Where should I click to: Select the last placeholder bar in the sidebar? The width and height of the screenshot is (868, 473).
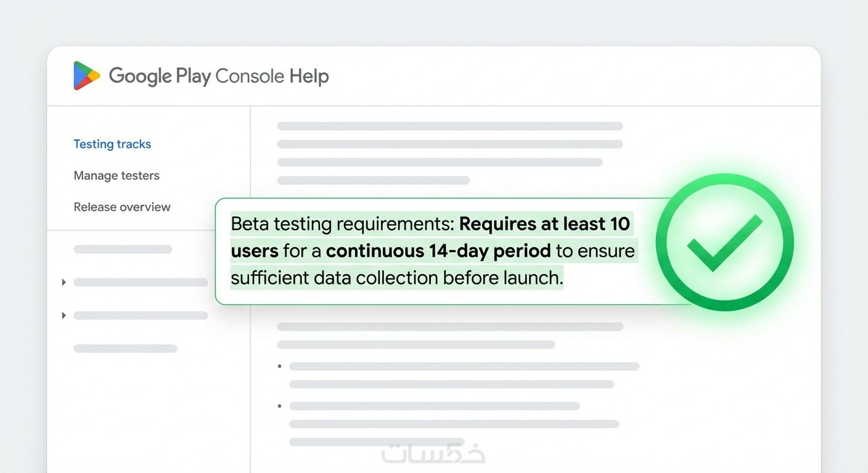[125, 349]
